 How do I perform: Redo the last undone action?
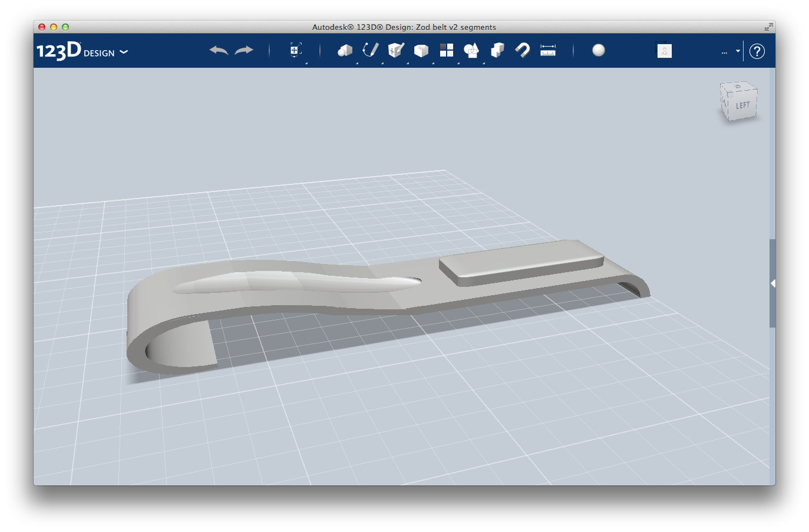(x=244, y=51)
